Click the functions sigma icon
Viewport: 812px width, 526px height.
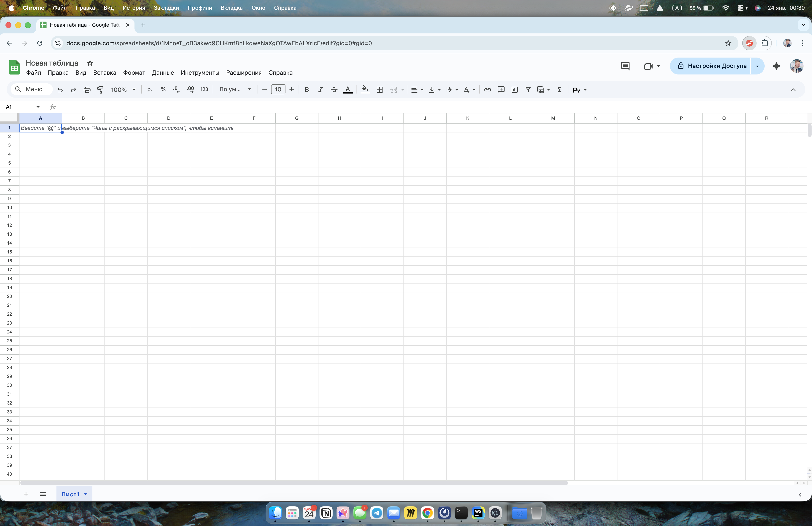click(x=559, y=90)
